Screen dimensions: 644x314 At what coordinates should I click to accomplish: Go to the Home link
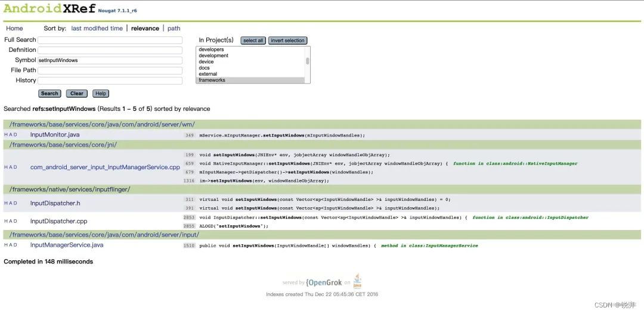(x=14, y=29)
